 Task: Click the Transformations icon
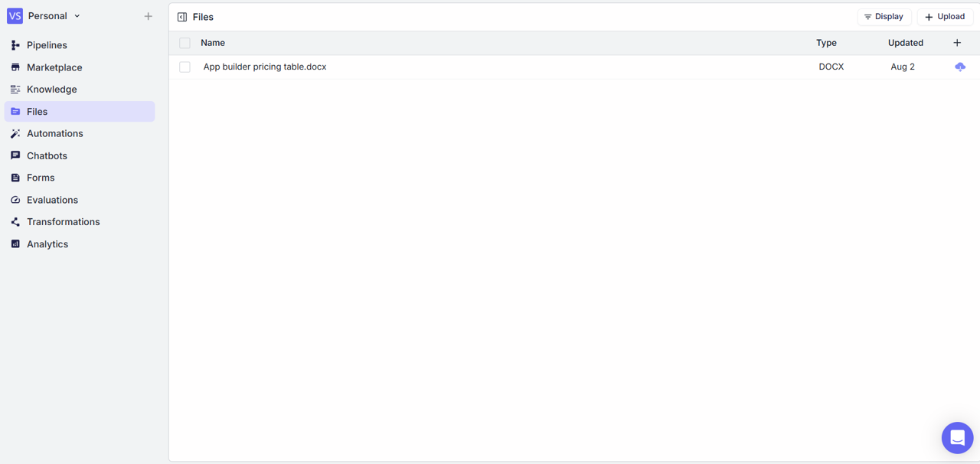pyautogui.click(x=15, y=222)
